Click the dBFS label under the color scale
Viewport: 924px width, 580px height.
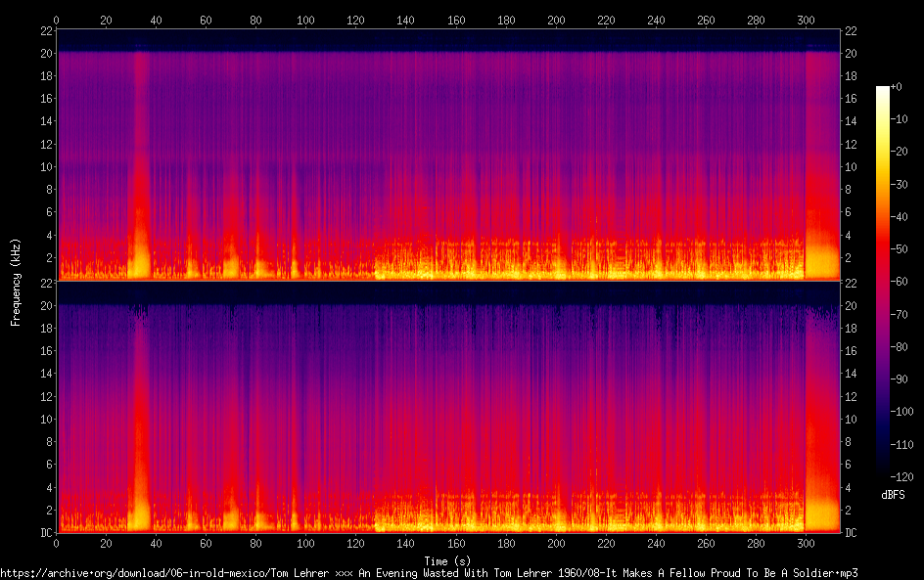(893, 496)
